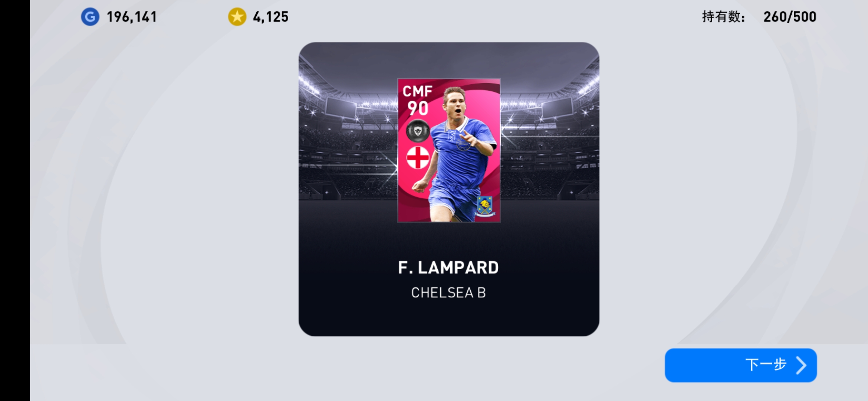
Task: Tap the blue GP coin icon
Action: click(90, 17)
